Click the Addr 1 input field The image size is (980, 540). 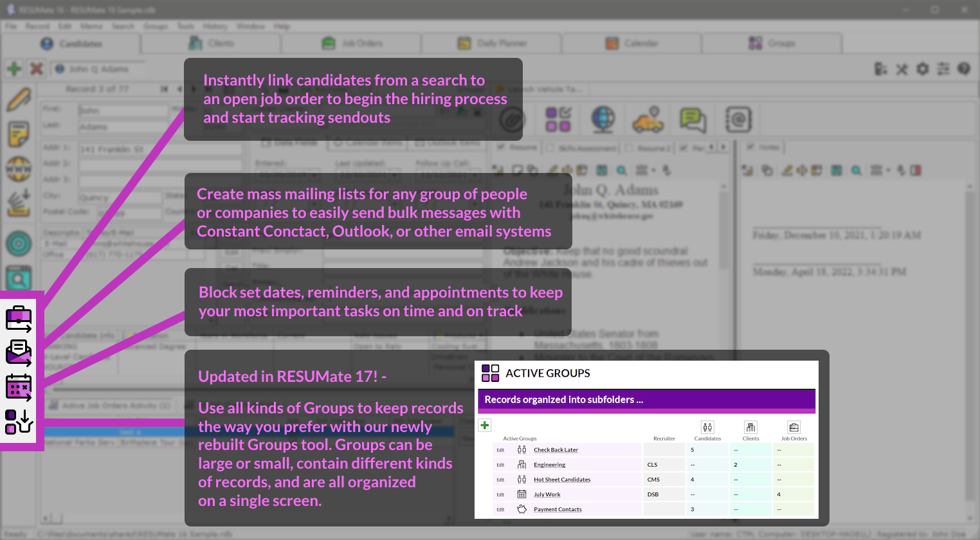(x=160, y=149)
